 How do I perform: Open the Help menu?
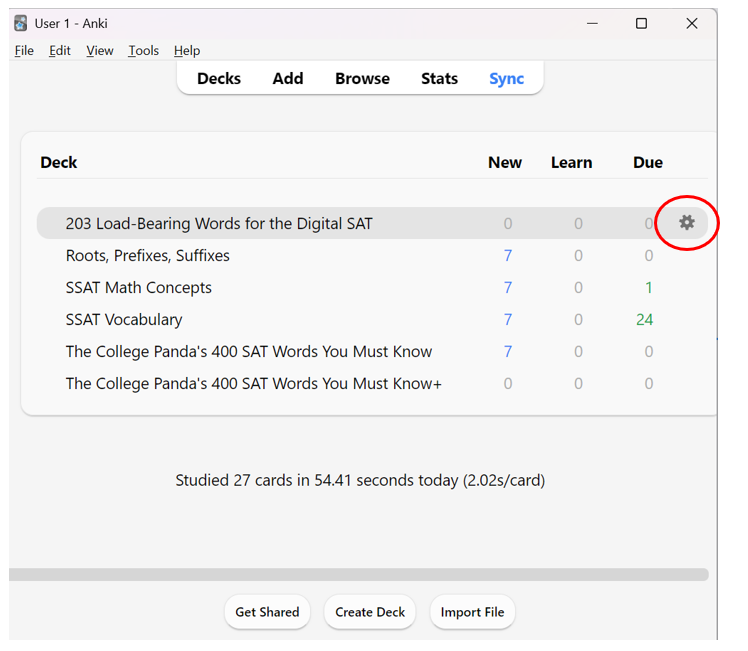click(x=187, y=51)
